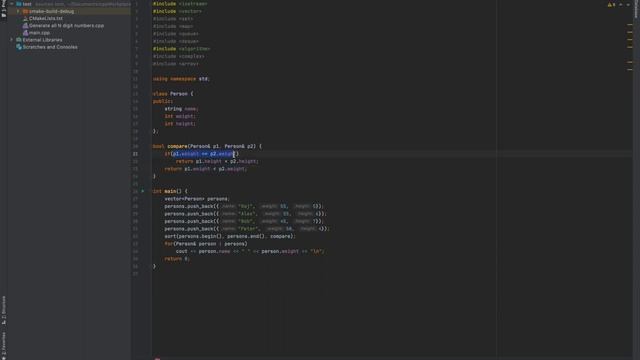Image resolution: width=640 pixels, height=360 pixels.
Task: Click the "string name;" member line
Action: point(181,109)
